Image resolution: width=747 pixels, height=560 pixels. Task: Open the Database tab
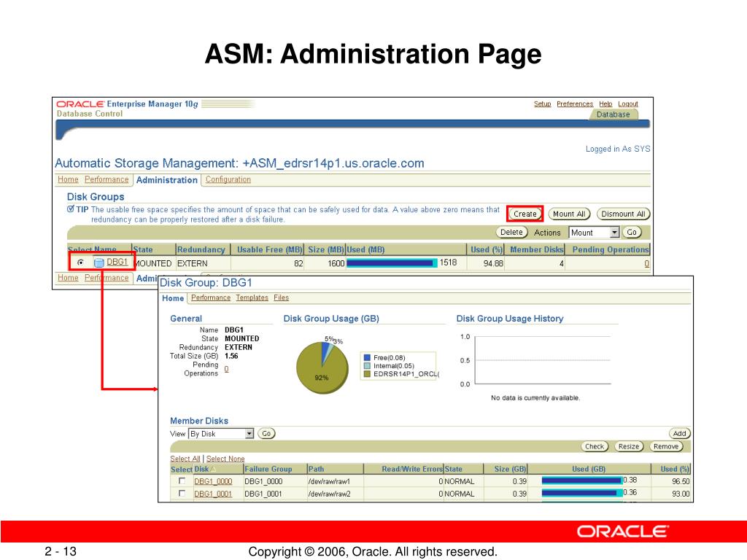coord(613,114)
